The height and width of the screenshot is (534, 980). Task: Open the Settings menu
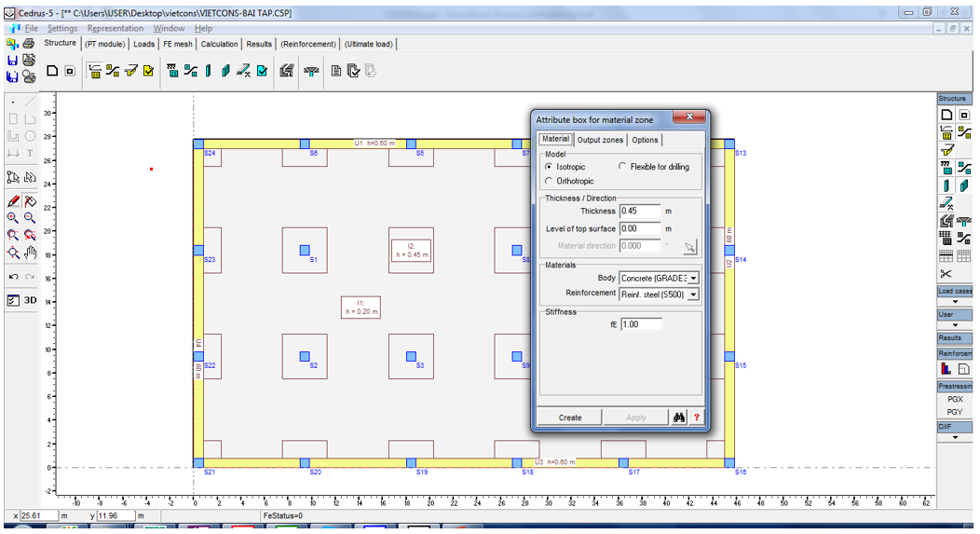(62, 28)
